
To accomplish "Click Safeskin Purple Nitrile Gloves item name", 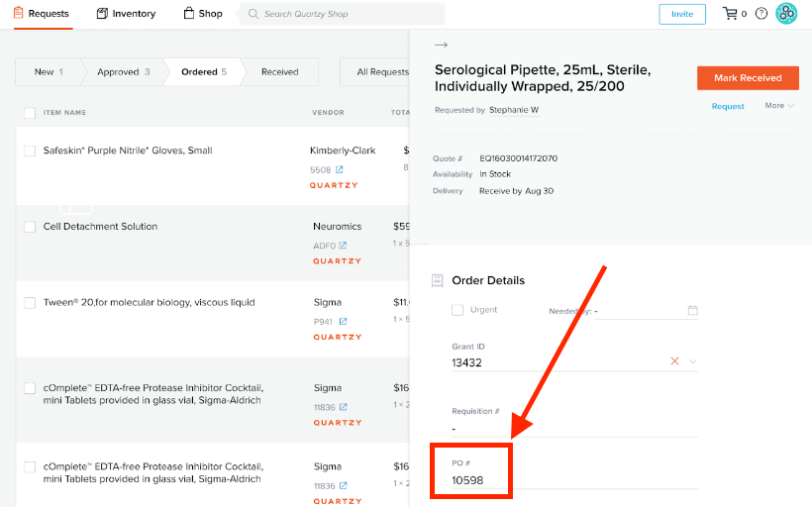I will pyautogui.click(x=128, y=151).
